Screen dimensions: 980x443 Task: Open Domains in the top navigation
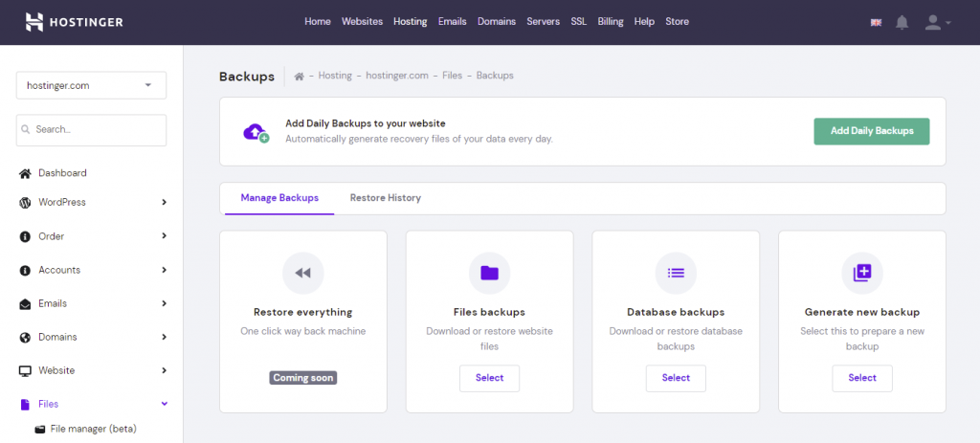coord(497,22)
